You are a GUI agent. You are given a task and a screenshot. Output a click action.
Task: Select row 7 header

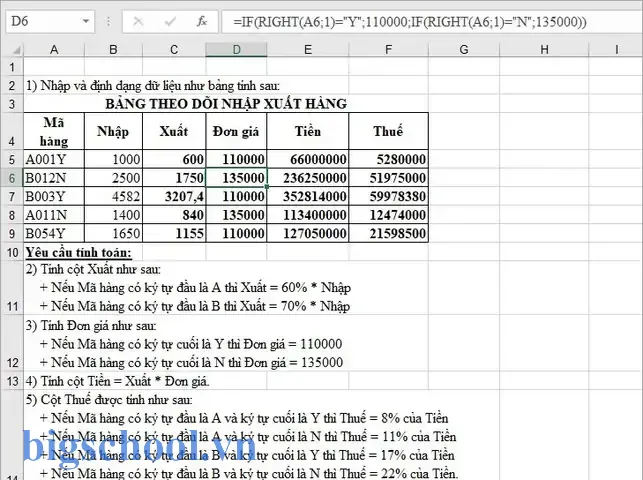[x=12, y=196]
